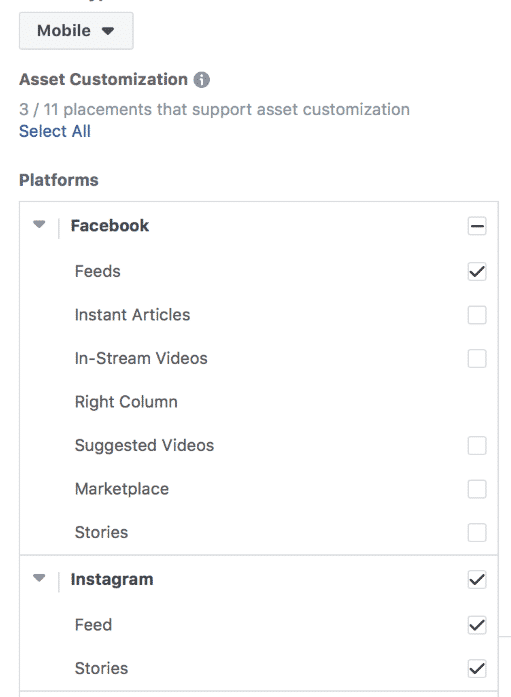Collapse the Instagram platform section
This screenshot has height=697, width=511.
pyautogui.click(x=39, y=578)
